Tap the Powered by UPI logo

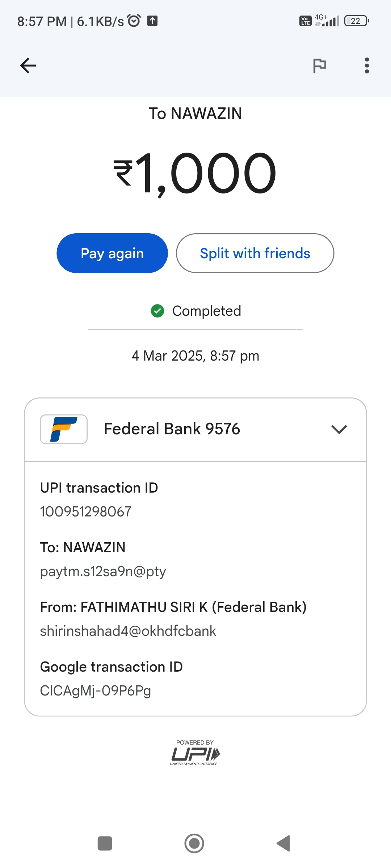point(195,753)
